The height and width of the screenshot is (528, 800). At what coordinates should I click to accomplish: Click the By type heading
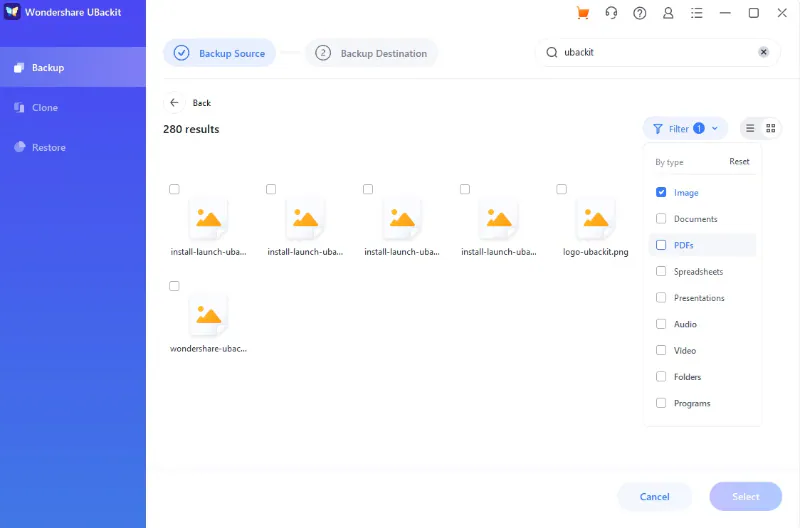coord(669,162)
